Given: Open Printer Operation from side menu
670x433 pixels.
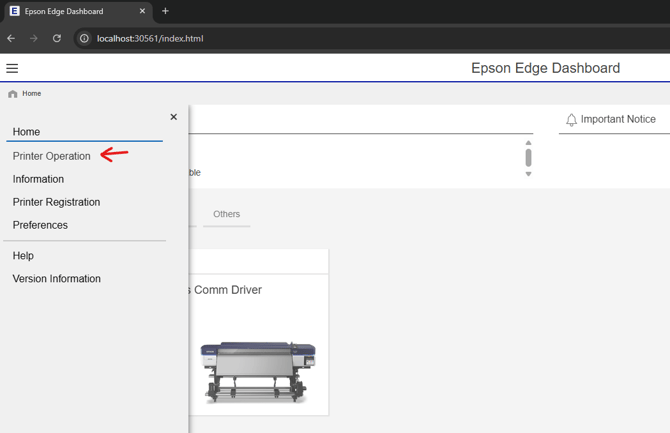Looking at the screenshot, I should pyautogui.click(x=51, y=156).
